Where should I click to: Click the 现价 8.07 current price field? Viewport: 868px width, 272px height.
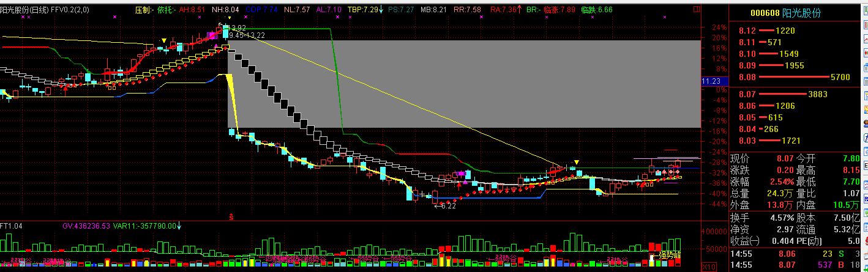click(x=762, y=158)
